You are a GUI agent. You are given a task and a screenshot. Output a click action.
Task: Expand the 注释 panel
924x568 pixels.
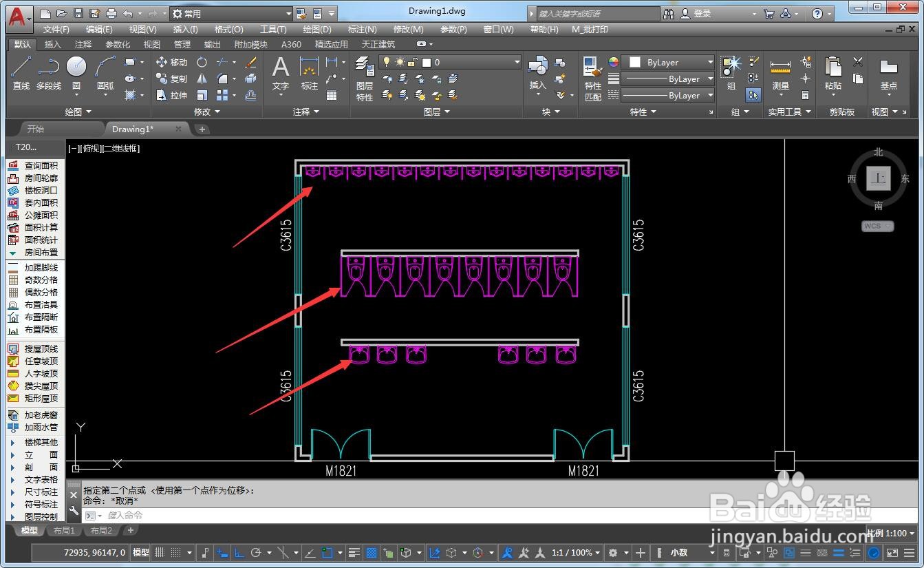tap(306, 112)
